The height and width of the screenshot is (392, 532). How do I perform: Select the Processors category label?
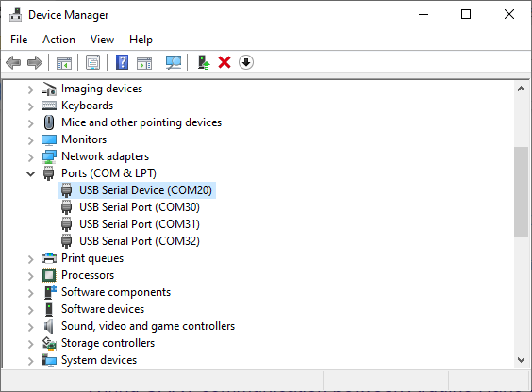click(88, 275)
